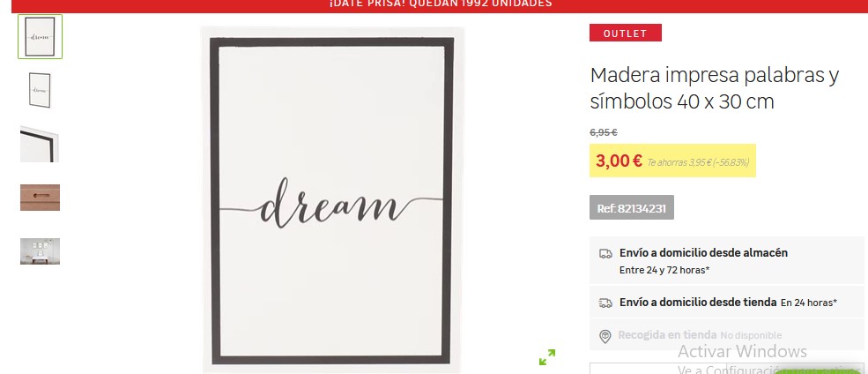Click the fast truck icon for store shipping
This screenshot has width=868, height=374.
tap(605, 303)
